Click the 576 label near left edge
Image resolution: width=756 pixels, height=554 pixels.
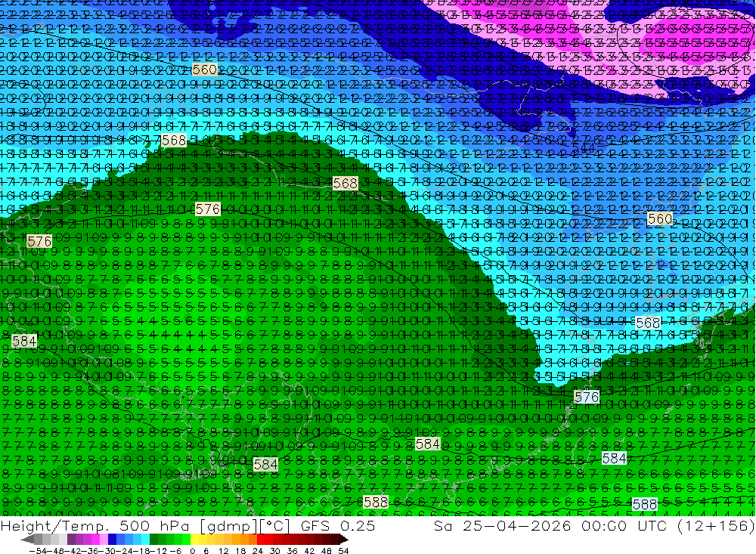[39, 241]
